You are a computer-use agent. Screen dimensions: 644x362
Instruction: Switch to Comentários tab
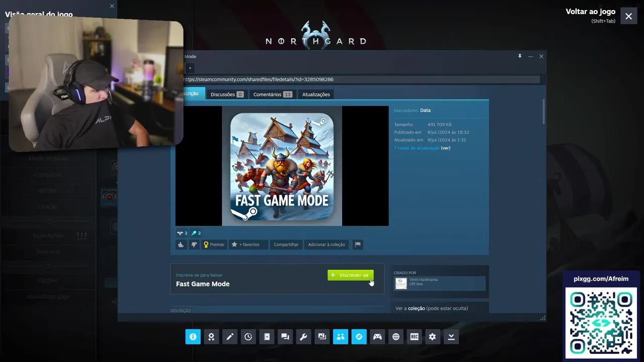click(273, 95)
